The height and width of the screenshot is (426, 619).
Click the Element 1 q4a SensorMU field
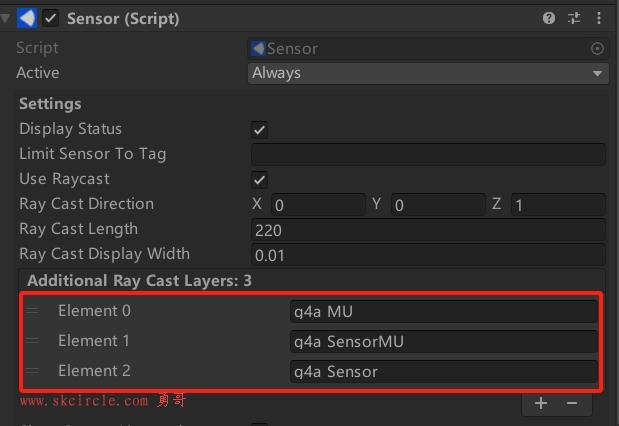pos(443,342)
